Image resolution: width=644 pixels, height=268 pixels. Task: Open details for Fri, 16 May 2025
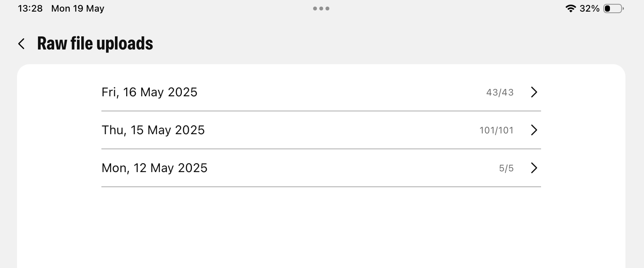click(x=271, y=92)
